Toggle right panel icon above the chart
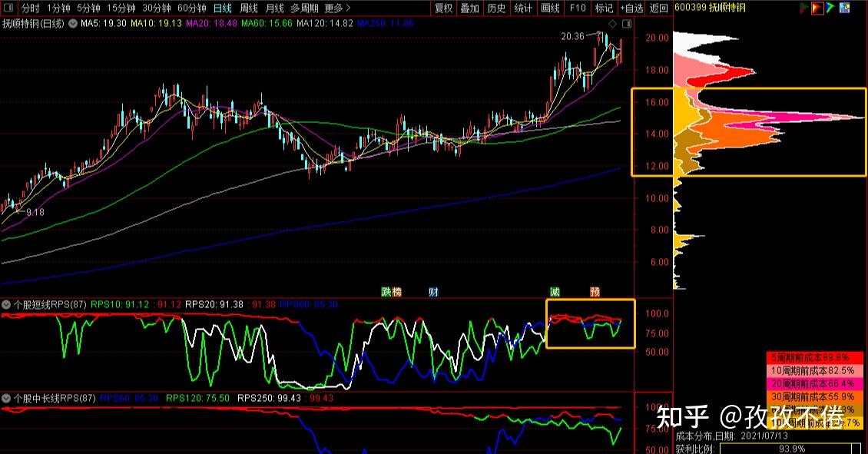The height and width of the screenshot is (454, 868). click(627, 24)
